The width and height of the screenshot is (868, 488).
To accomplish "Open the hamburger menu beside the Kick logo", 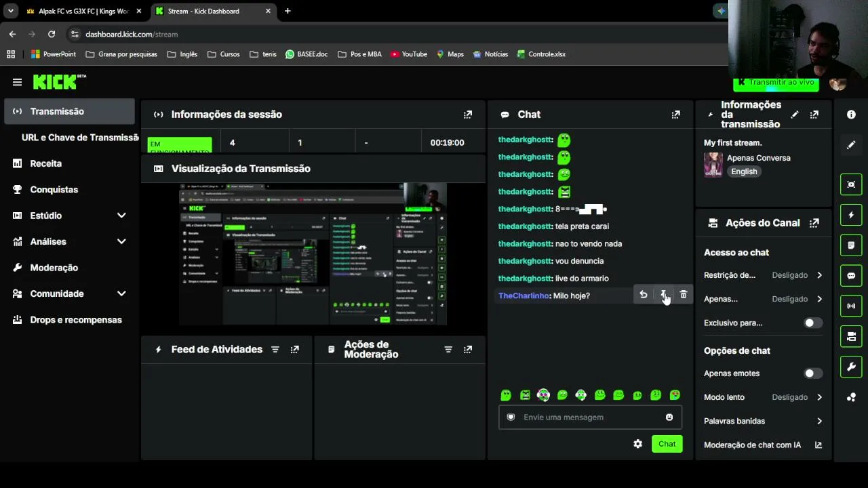I will (17, 82).
